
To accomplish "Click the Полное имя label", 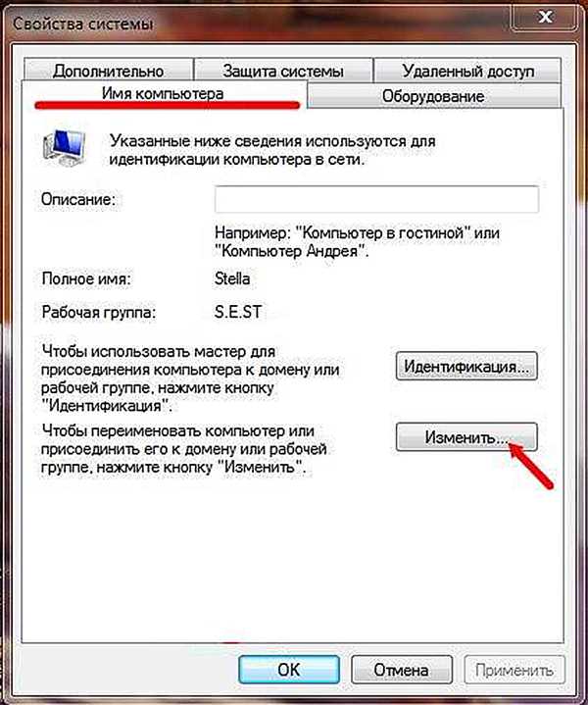I will coord(86,278).
